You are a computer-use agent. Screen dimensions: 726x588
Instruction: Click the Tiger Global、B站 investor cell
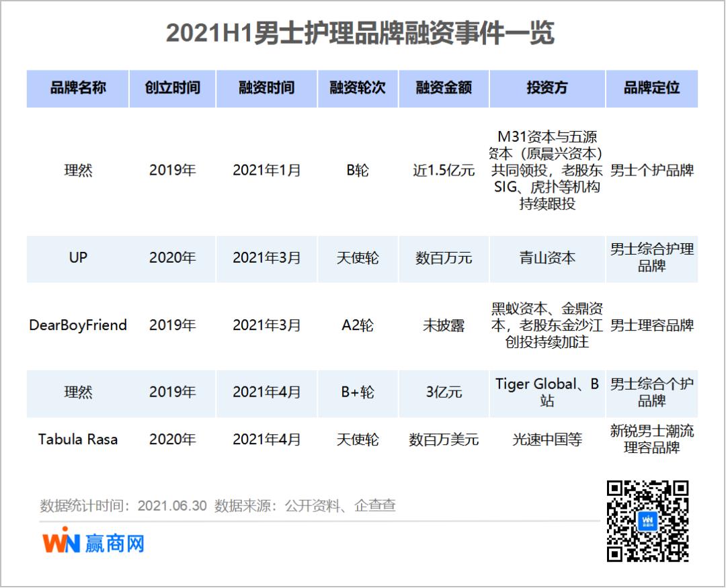[547, 393]
